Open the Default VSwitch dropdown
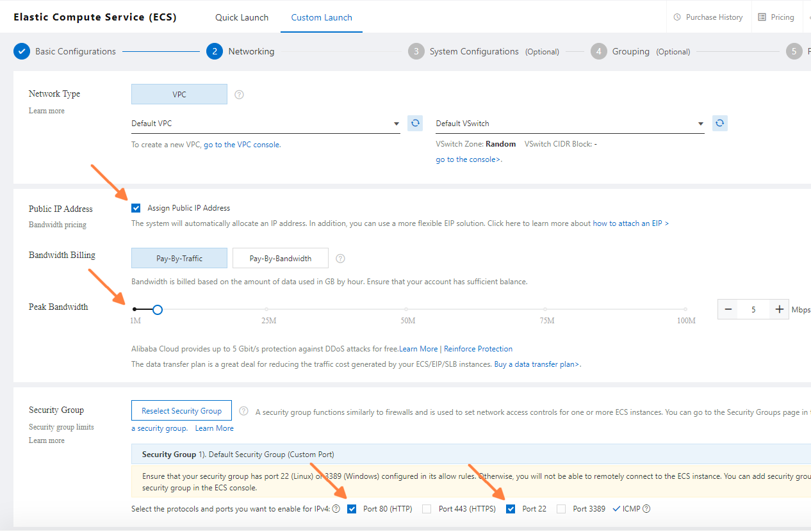Screen dimensions: 811x532 click(569, 124)
